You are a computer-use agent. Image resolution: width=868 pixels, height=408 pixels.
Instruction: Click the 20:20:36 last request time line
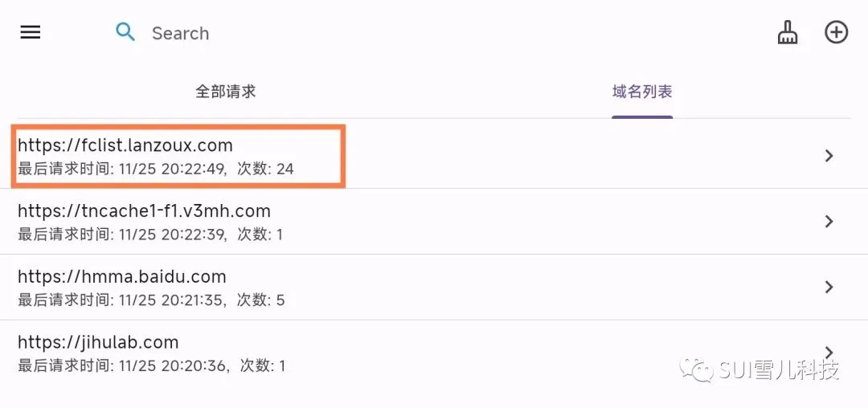(x=151, y=366)
